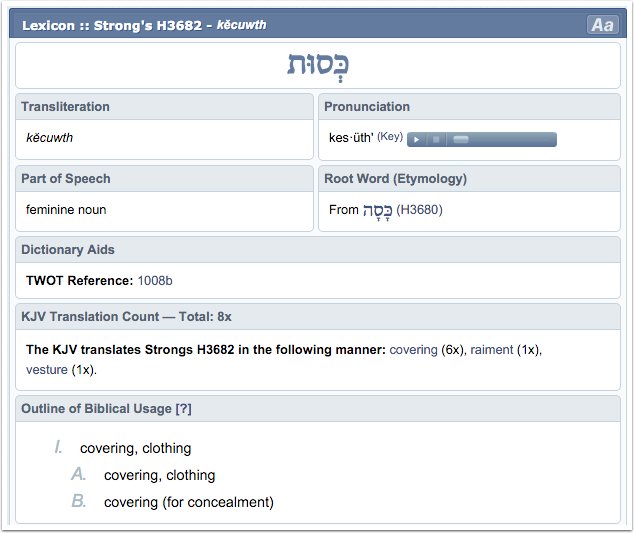
Task: Click the Aa font settings icon
Action: (602, 25)
